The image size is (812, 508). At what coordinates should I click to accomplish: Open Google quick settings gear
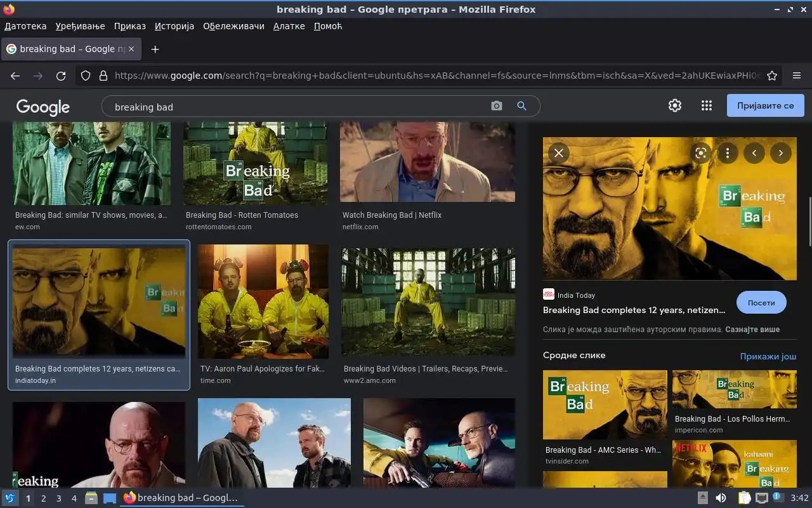click(x=675, y=105)
